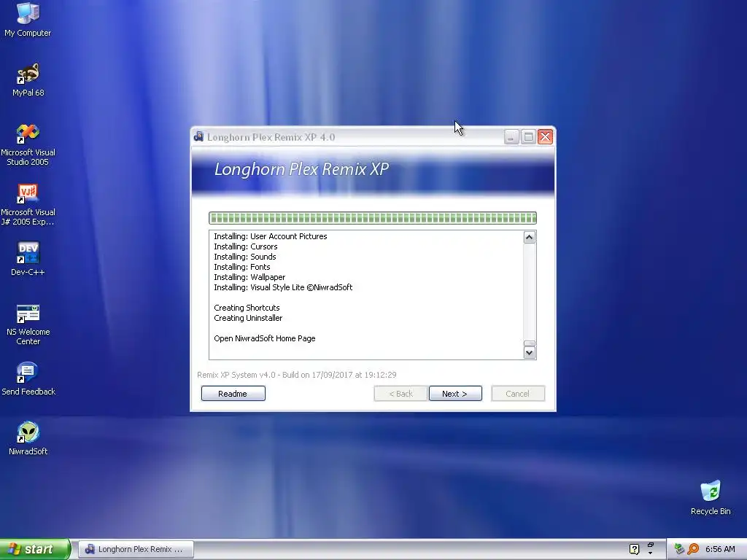Click the installation progress bar

[373, 218]
